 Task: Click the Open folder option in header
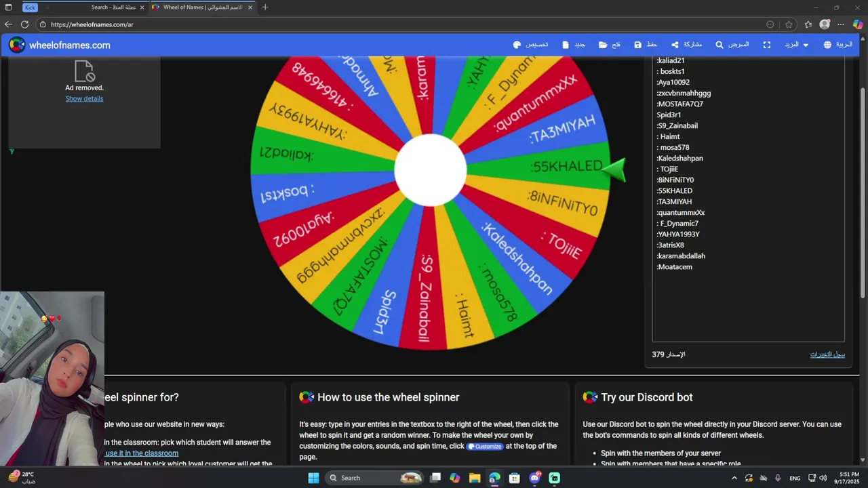click(610, 45)
